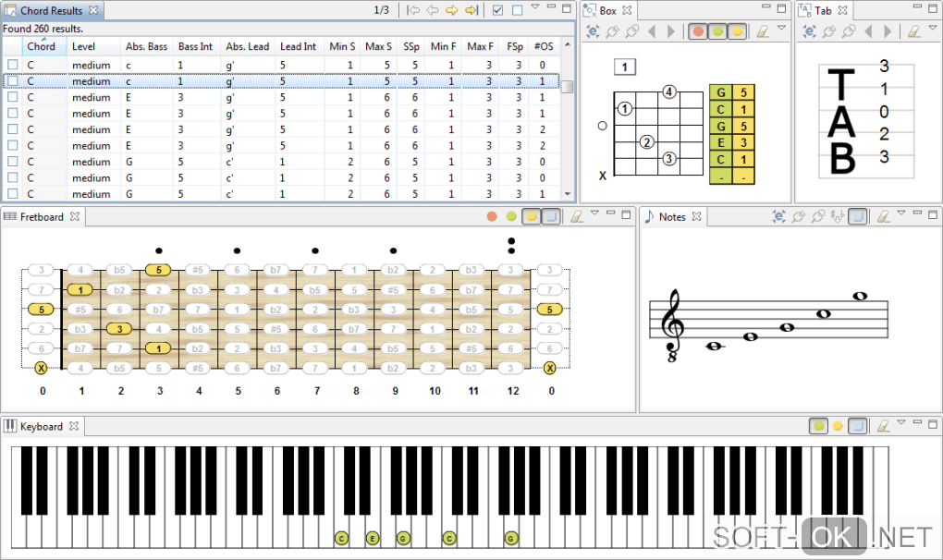Viewport: 943px width, 560px height.
Task: Click link-with-editor icon in Tab view
Action: point(810,31)
